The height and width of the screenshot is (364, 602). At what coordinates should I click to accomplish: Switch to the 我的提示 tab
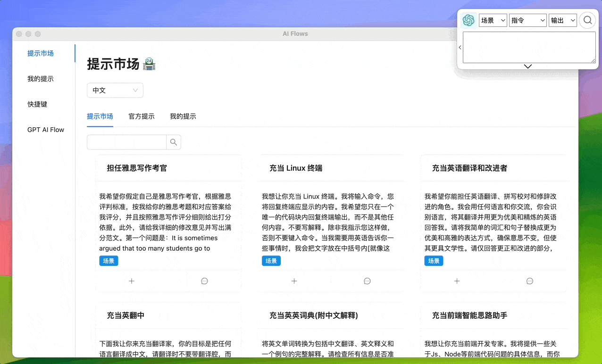coord(183,116)
